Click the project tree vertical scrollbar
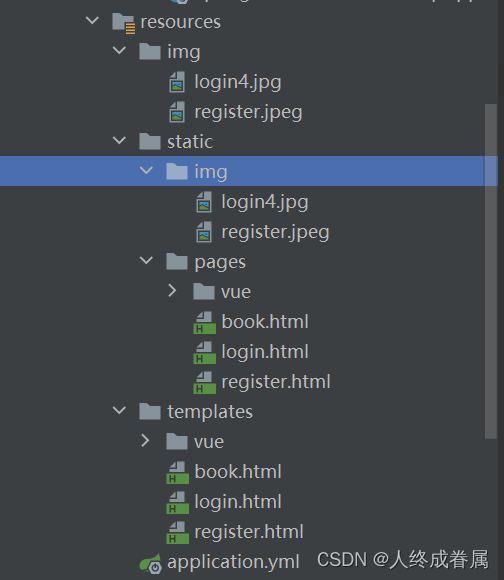Image resolution: width=504 pixels, height=580 pixels. tap(491, 272)
